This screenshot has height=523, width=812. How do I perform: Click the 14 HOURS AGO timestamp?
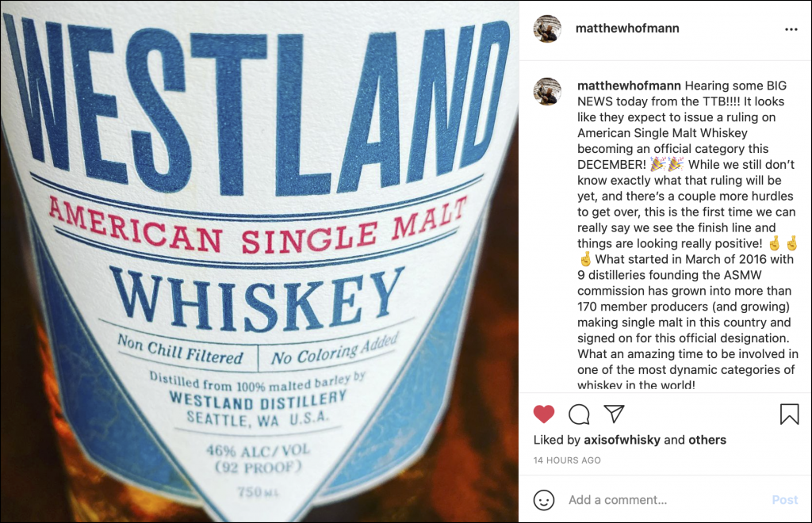click(x=567, y=460)
